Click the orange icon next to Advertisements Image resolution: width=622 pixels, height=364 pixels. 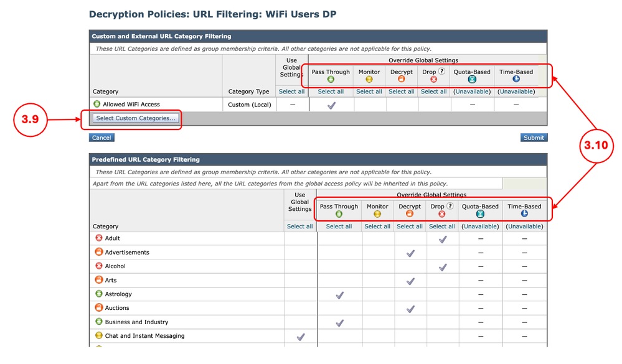(x=100, y=252)
